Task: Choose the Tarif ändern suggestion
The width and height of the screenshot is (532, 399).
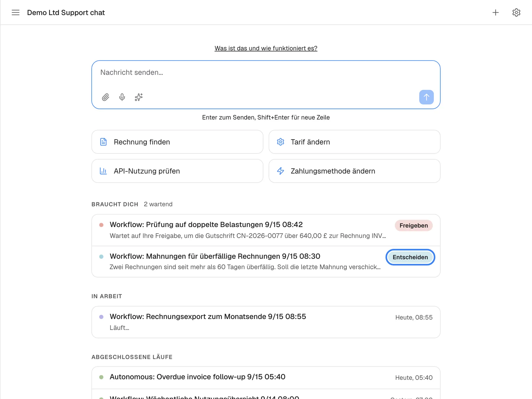Action: (x=354, y=142)
